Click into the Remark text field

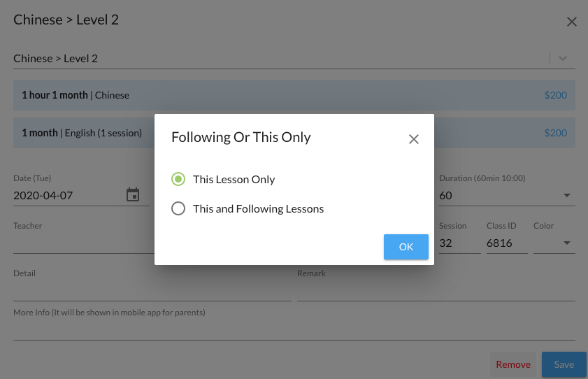click(436, 291)
